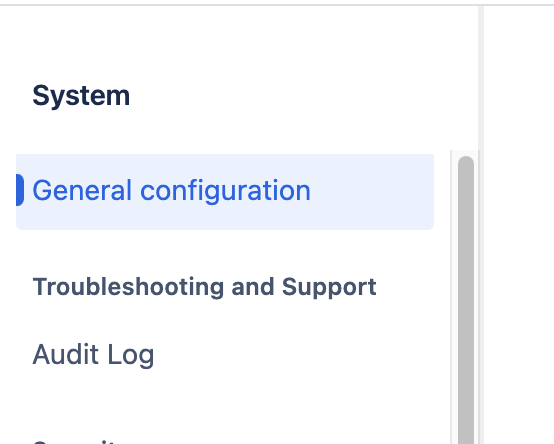554x444 pixels.
Task: Select the word 'General' in the highlighted item
Action: coord(82,190)
